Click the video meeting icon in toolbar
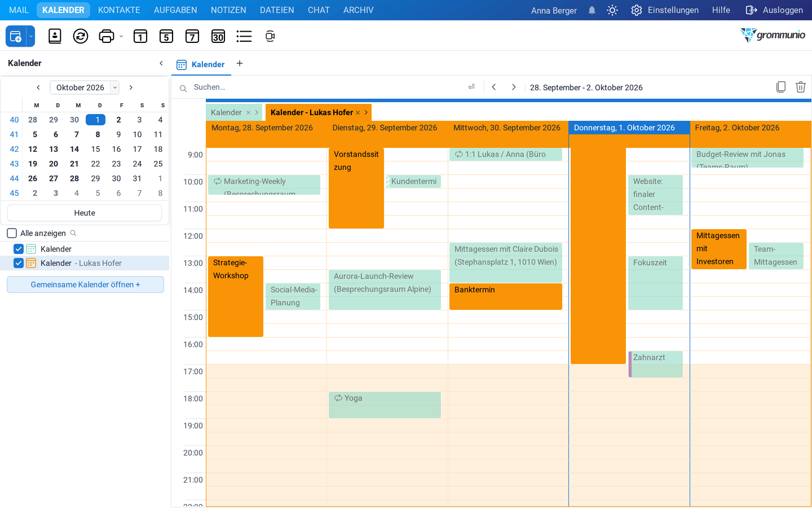The width and height of the screenshot is (812, 508). coord(270,37)
